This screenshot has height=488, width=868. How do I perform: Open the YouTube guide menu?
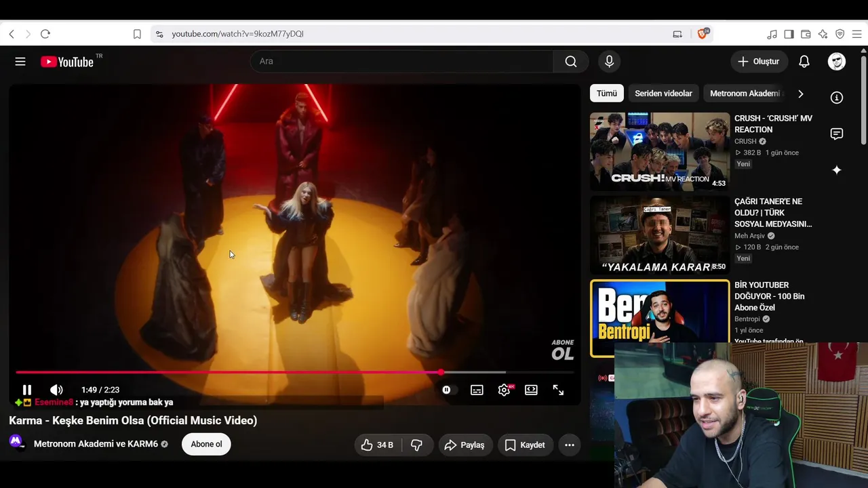[20, 62]
